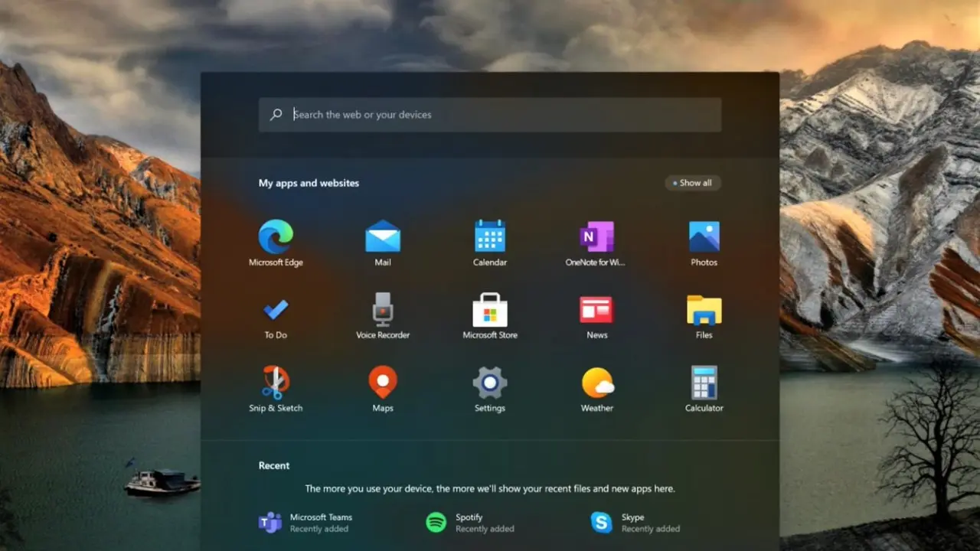Click the Show all button

[693, 183]
